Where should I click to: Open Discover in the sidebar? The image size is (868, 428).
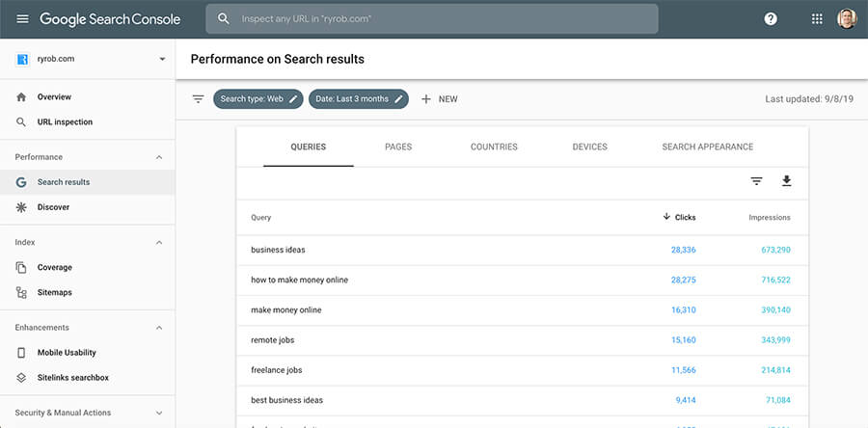(88, 207)
